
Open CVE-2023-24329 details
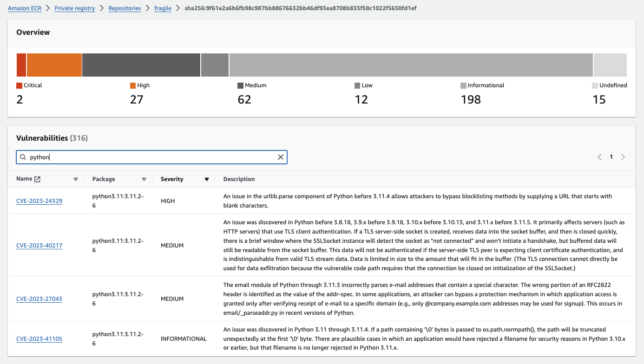tap(39, 201)
